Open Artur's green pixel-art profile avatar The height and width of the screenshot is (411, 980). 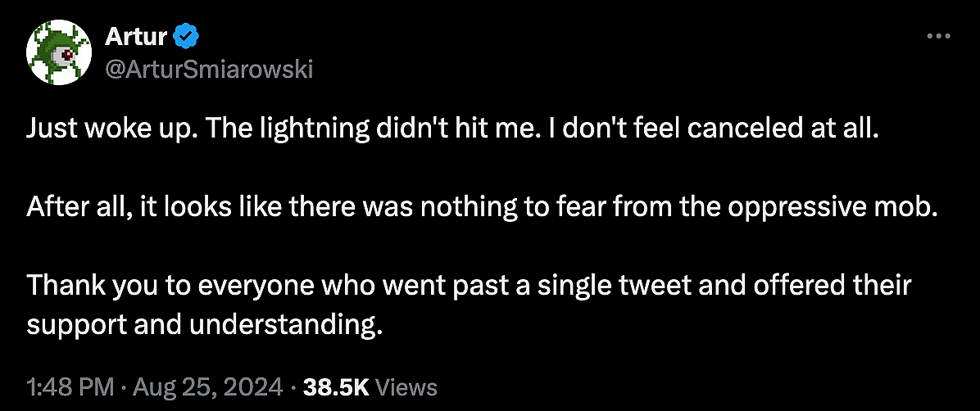tap(56, 54)
